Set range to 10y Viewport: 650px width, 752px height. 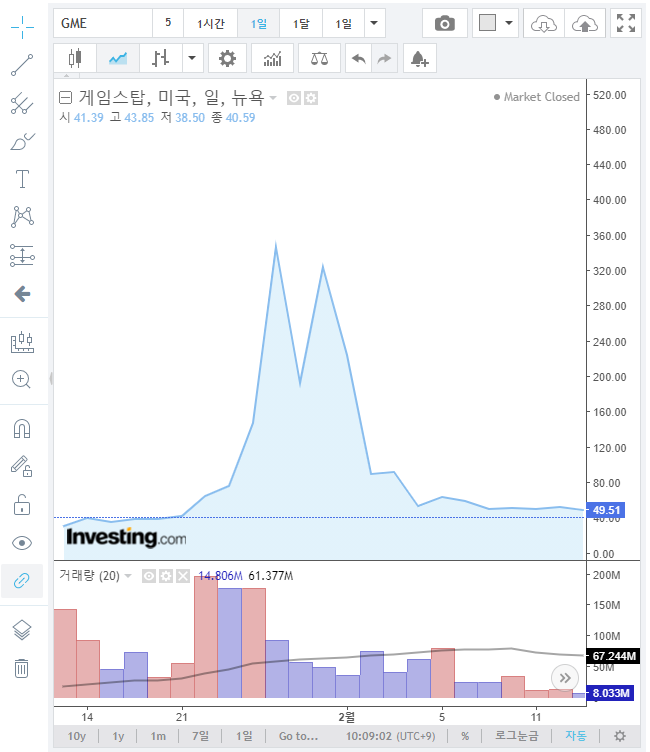click(77, 736)
